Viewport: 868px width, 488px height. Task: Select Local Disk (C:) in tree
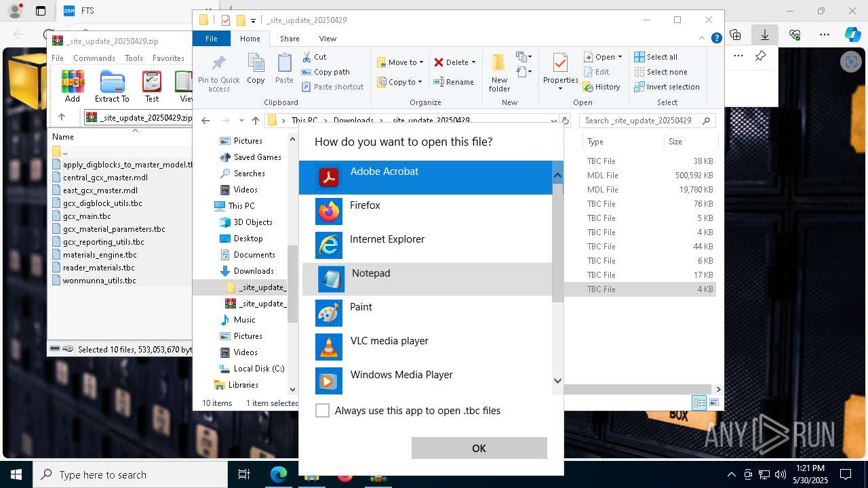click(x=252, y=369)
